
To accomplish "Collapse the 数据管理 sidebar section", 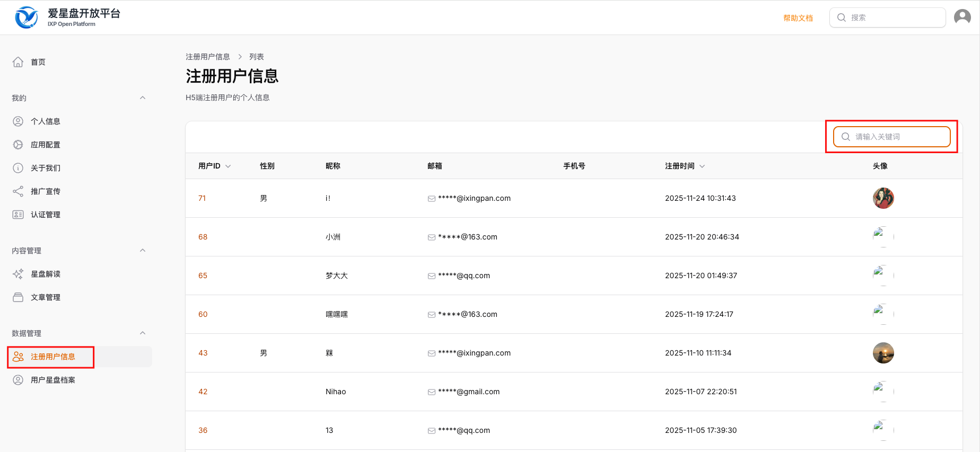I will pos(142,333).
